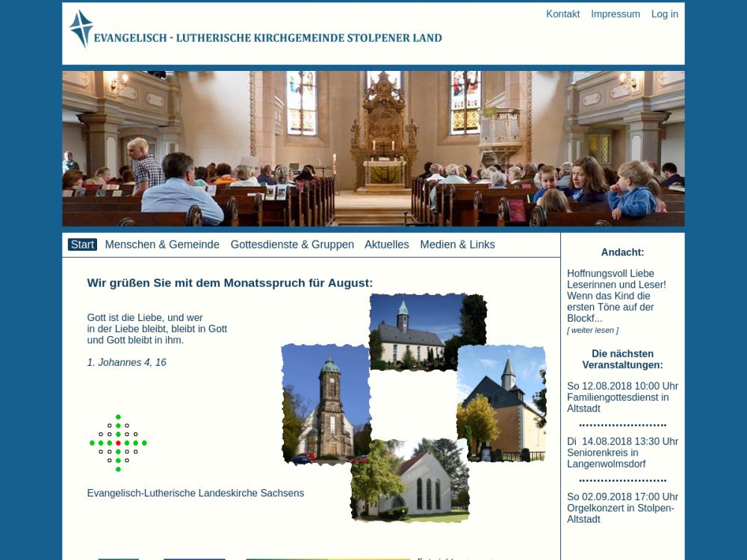Open Gottesdienste & Gruppen menu
The width and height of the screenshot is (747, 560).
pyautogui.click(x=292, y=245)
